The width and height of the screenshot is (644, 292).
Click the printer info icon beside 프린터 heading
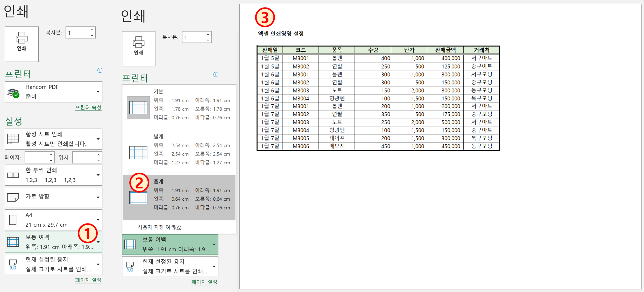(100, 70)
